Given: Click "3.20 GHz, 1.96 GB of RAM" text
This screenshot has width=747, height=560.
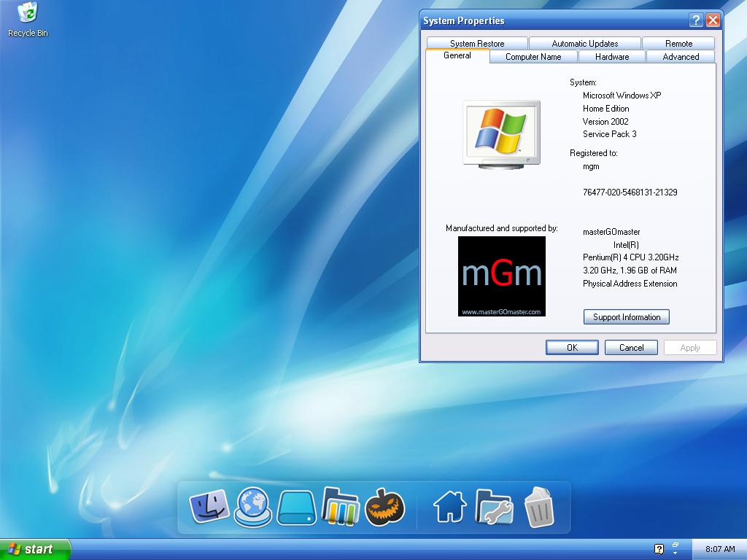Looking at the screenshot, I should (630, 271).
